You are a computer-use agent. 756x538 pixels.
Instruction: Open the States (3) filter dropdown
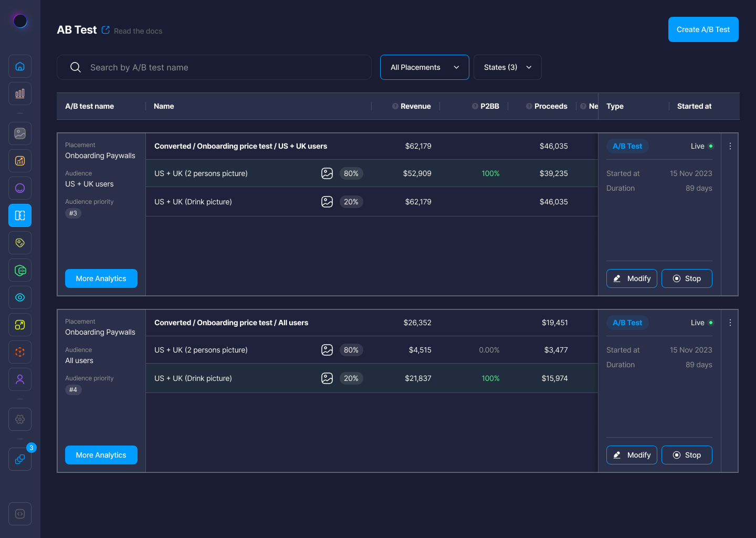[x=507, y=67]
